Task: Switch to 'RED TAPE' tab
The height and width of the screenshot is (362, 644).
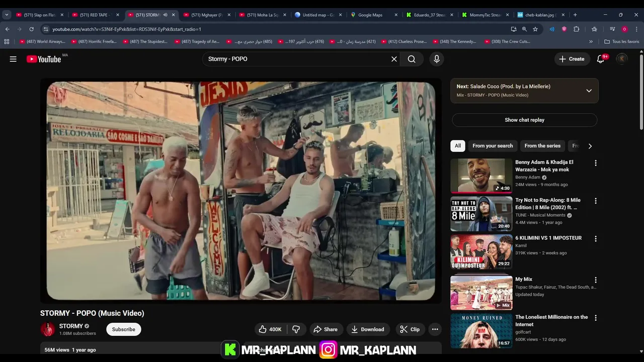Action: [x=96, y=15]
